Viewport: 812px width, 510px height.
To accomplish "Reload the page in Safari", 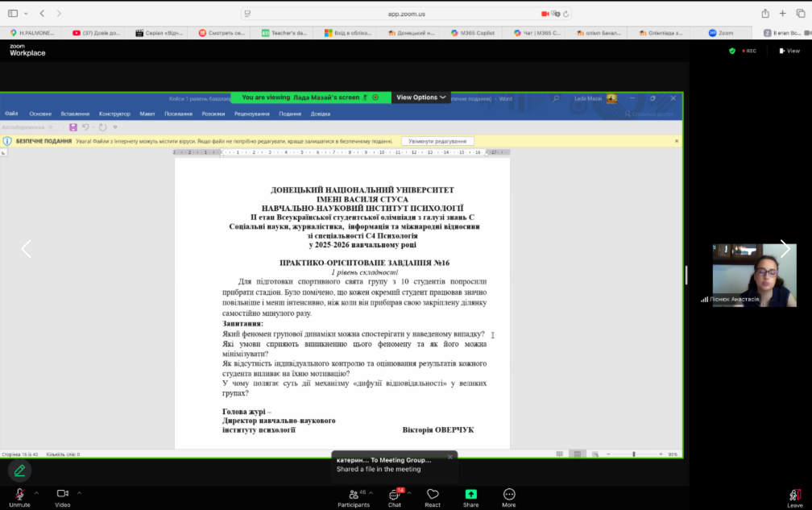I will click(x=566, y=14).
